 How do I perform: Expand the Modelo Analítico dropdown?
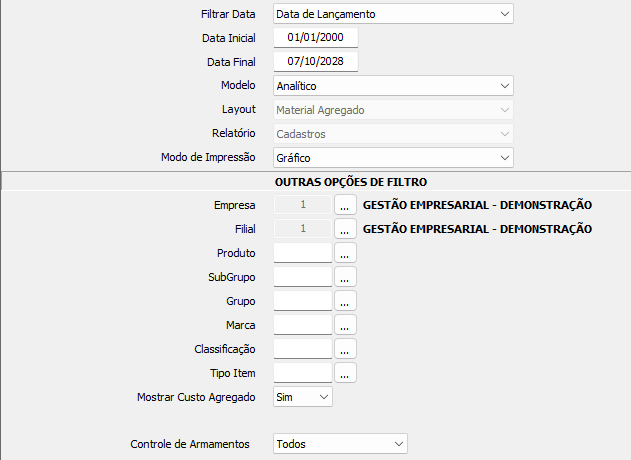pos(503,86)
